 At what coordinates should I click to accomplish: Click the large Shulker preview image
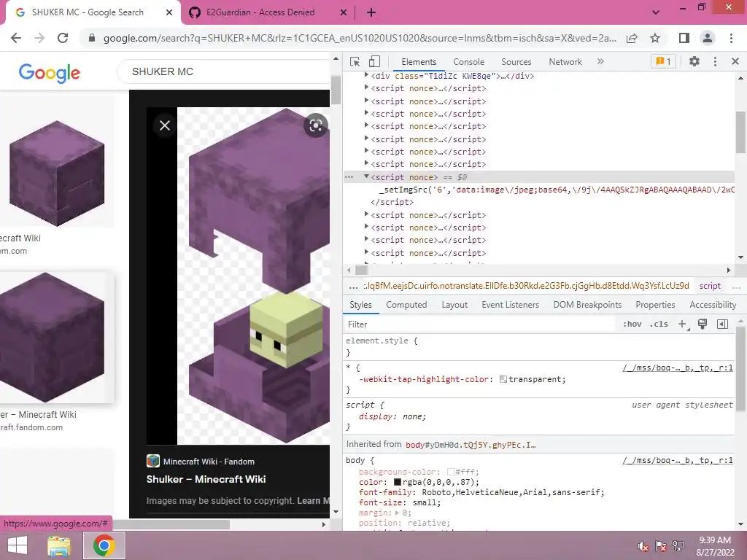tap(253, 276)
